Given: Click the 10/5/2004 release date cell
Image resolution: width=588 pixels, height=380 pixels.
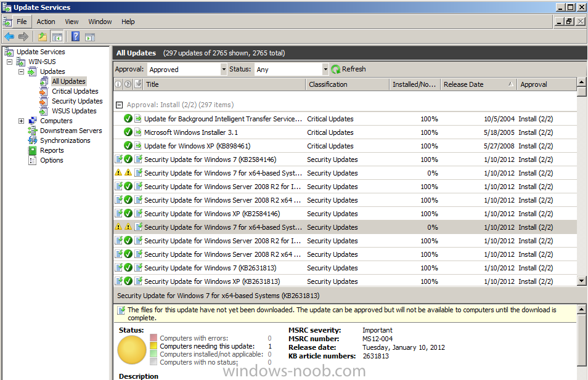Looking at the screenshot, I should pos(499,119).
